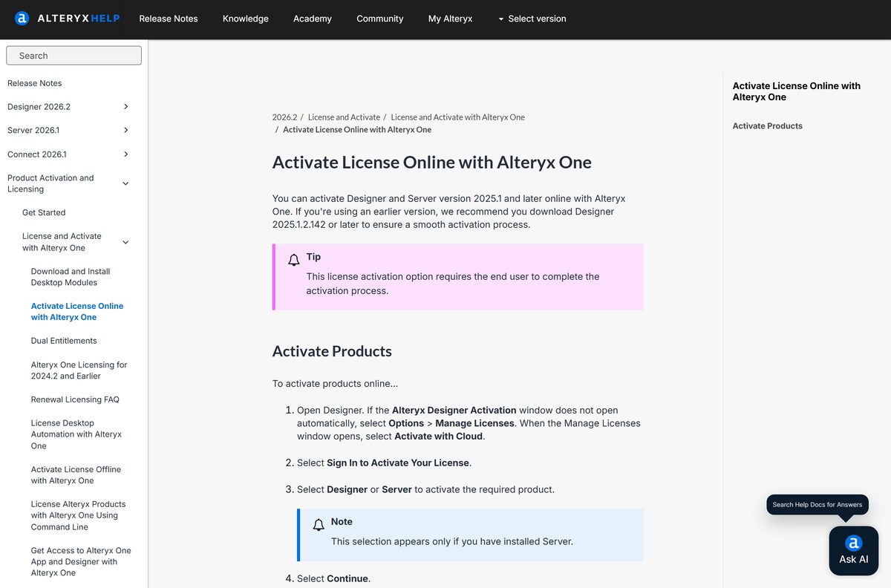Click the Search input field
891x588 pixels.
click(x=74, y=56)
